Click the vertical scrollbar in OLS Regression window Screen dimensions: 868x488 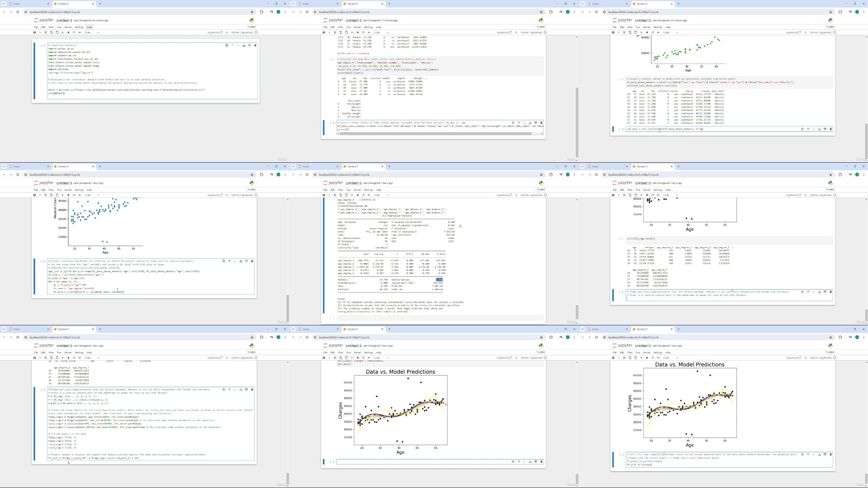(577, 312)
